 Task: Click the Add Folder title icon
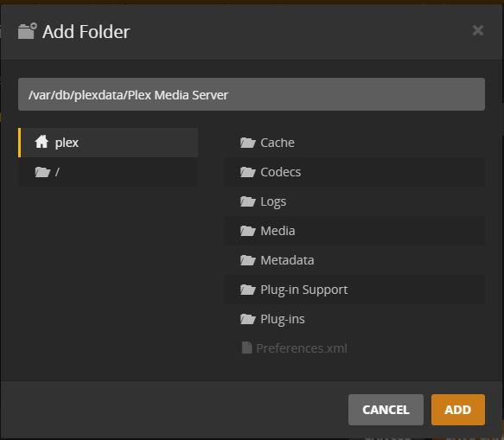pos(28,31)
